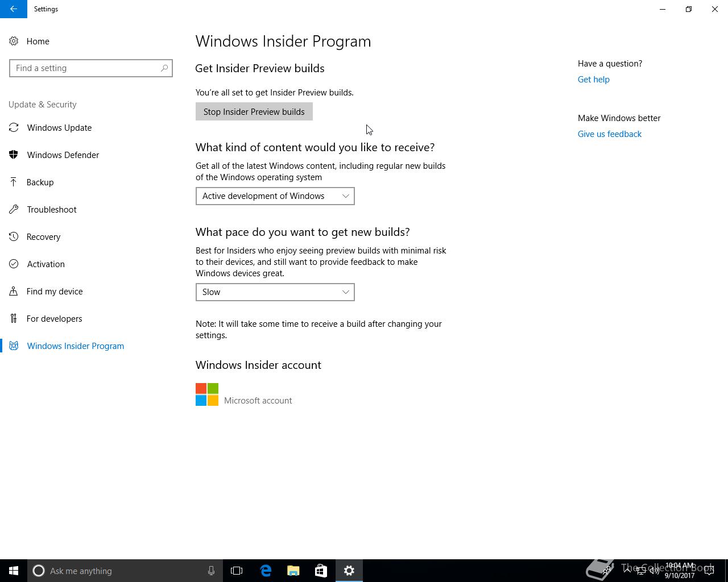The image size is (728, 582).
Task: Click Stop Insider Preview builds button
Action: (x=254, y=111)
